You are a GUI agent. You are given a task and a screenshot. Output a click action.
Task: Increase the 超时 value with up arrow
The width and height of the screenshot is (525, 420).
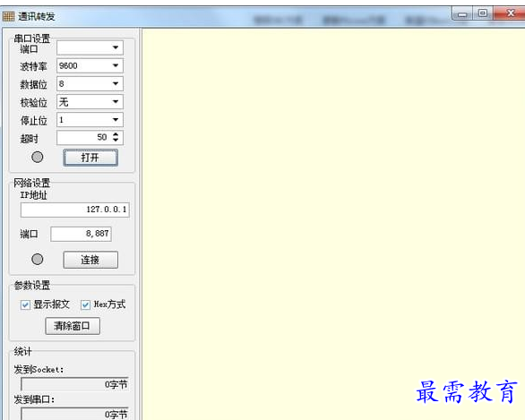tap(116, 134)
